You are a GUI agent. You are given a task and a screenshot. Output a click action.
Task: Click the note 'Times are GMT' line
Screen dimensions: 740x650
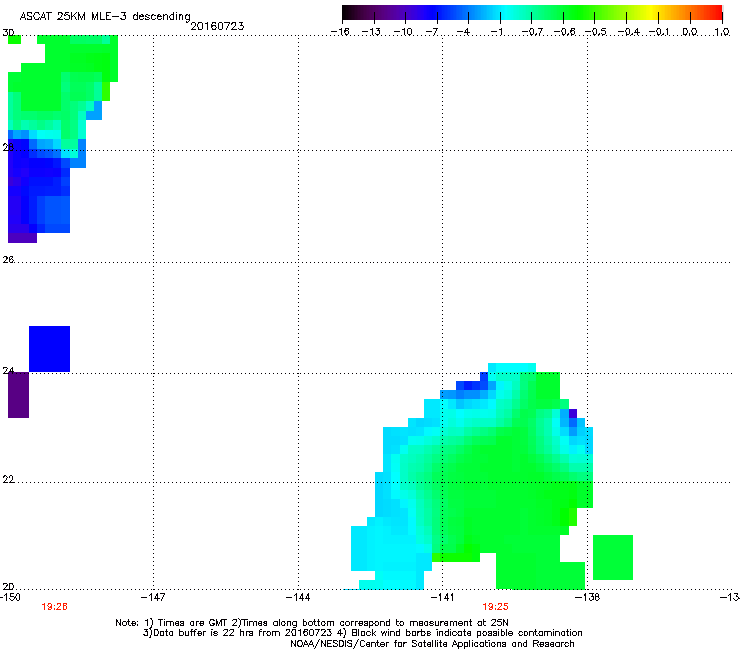[311, 623]
